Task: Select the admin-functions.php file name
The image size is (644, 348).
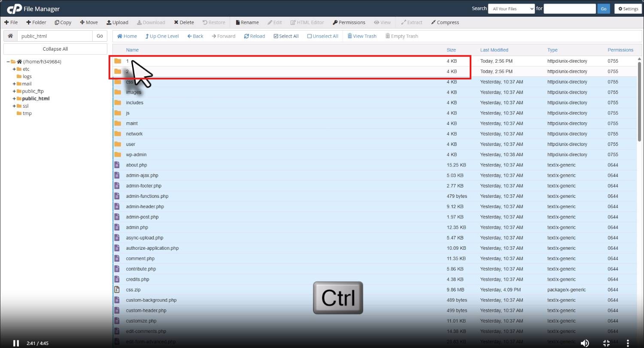Action: point(147,196)
